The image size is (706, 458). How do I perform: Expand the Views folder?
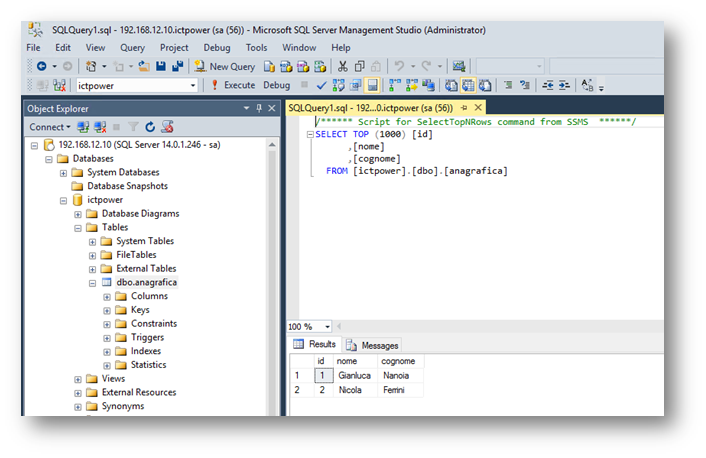78,379
